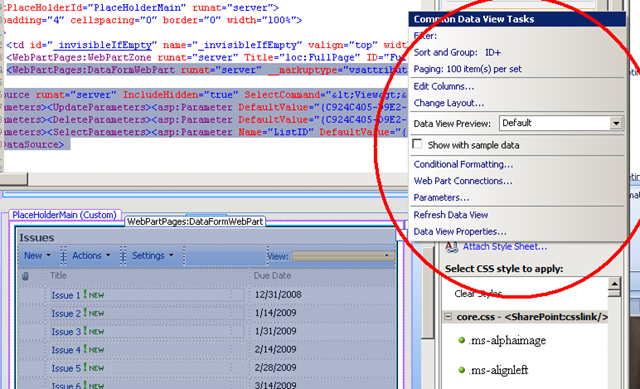This screenshot has width=640, height=389.
Task: Open Web Part Connections option
Action: (x=463, y=181)
